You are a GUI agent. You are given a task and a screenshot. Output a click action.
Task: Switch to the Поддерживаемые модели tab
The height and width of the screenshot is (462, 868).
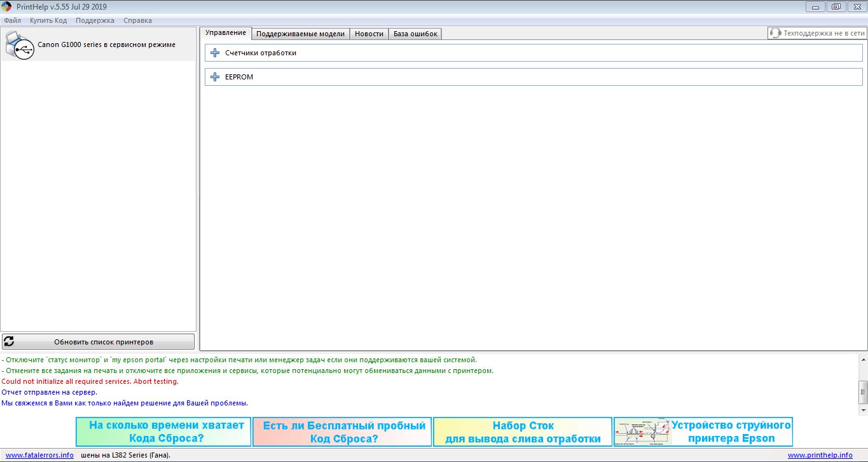tap(300, 34)
